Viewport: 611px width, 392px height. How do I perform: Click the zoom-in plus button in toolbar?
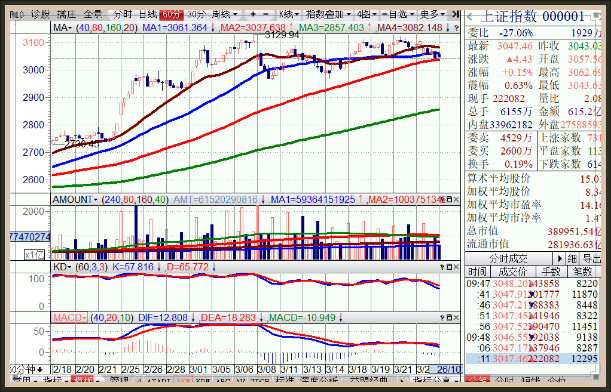[253, 14]
